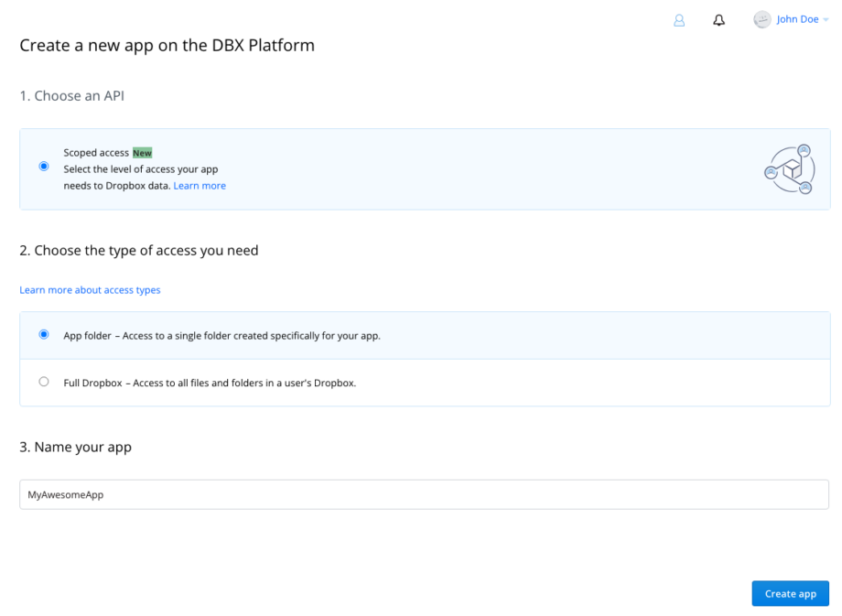Click the blue profile person icon
The width and height of the screenshot is (842, 616).
679,19
